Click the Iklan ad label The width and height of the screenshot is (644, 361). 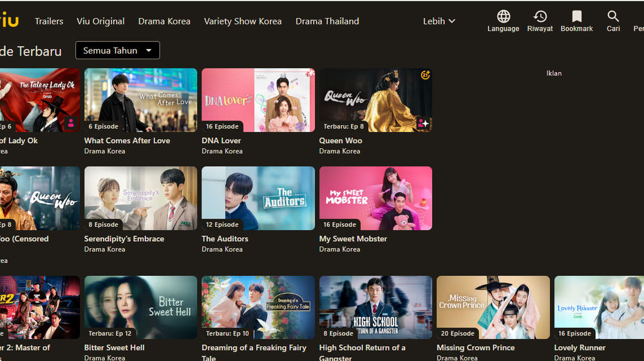coord(554,73)
